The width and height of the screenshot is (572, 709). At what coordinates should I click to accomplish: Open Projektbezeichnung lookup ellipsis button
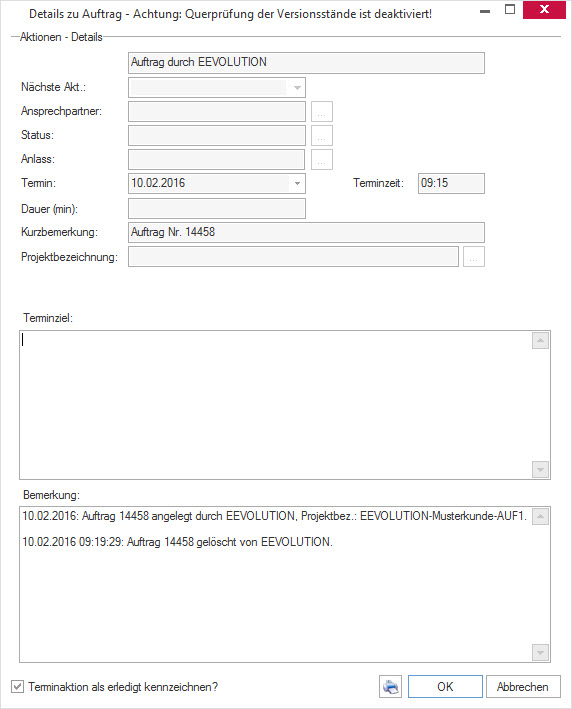(473, 257)
